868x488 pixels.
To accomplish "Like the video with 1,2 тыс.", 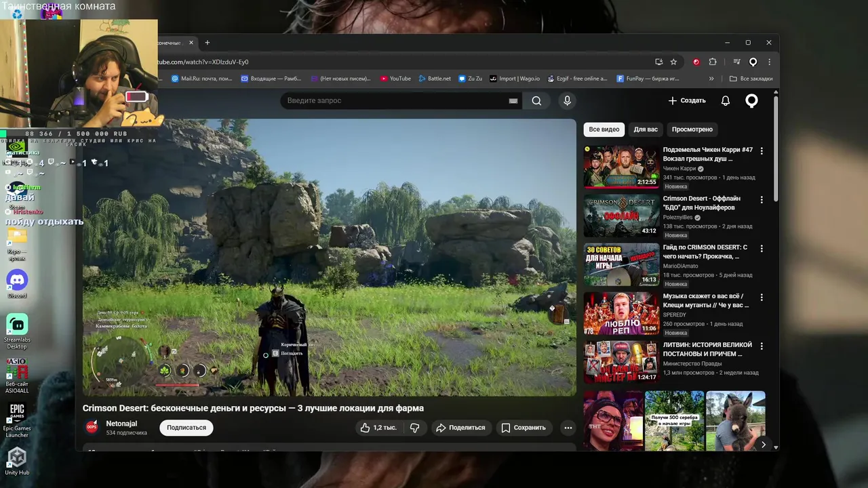I will 378,428.
